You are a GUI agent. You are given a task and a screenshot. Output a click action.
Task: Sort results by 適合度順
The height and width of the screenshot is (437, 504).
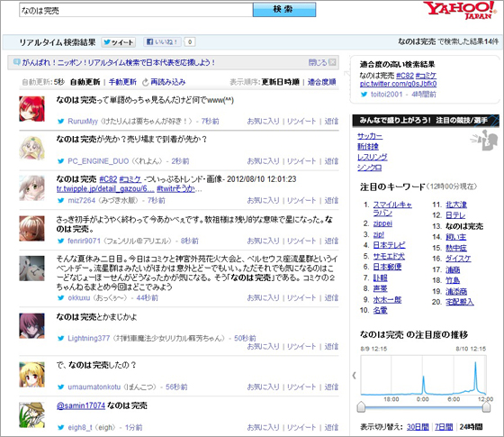(322, 82)
